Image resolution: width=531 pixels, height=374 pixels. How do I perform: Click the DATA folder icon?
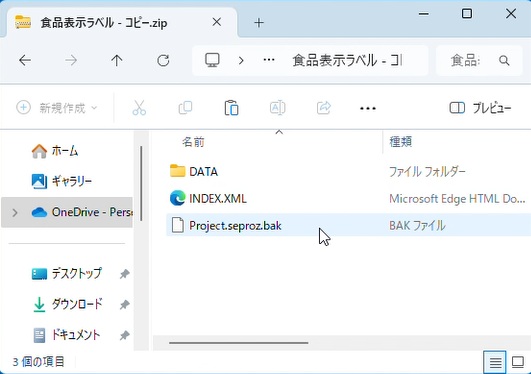point(177,171)
